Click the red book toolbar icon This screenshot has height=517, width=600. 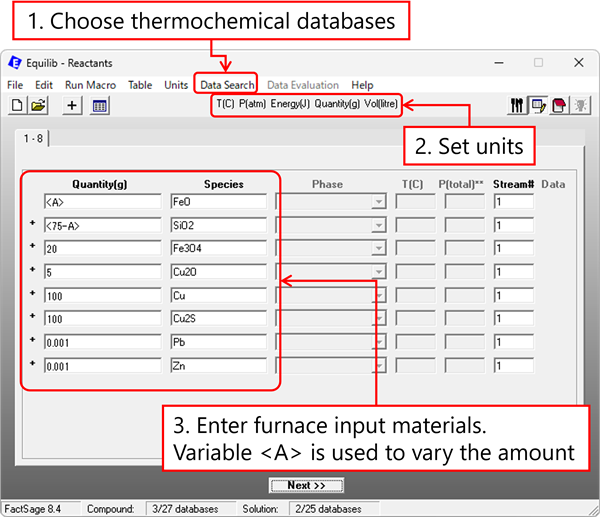click(x=559, y=105)
